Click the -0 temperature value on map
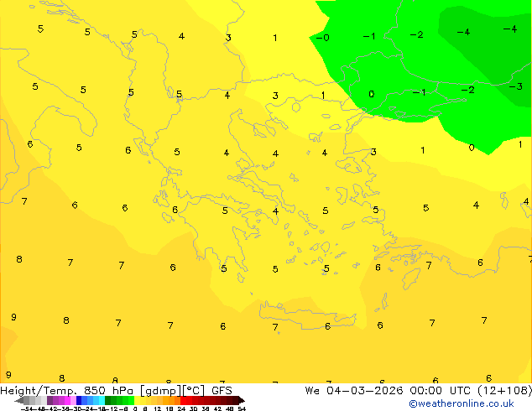The height and width of the screenshot is (411, 532). pos(323,38)
